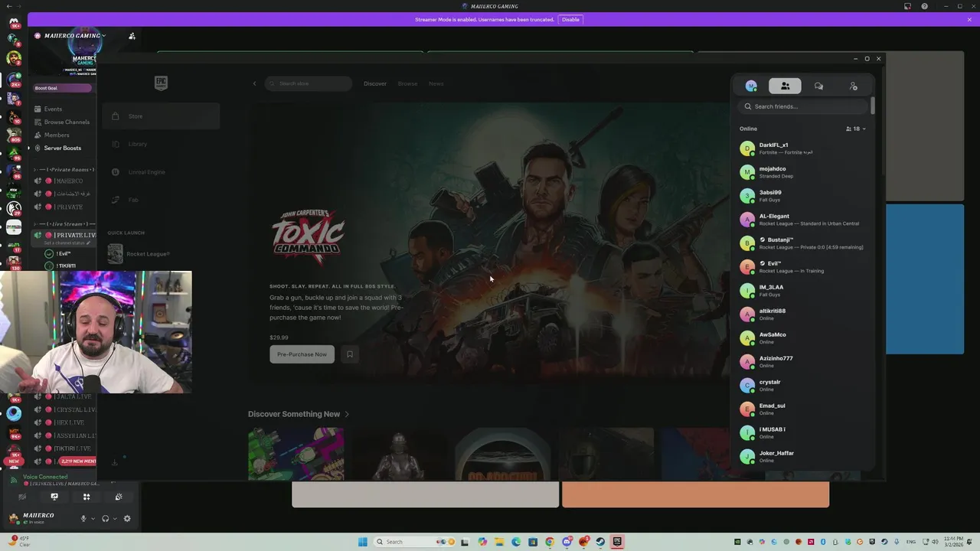Toggle microphone mute in Discord user panel
Screen dimensions: 980x551
[x=83, y=519]
